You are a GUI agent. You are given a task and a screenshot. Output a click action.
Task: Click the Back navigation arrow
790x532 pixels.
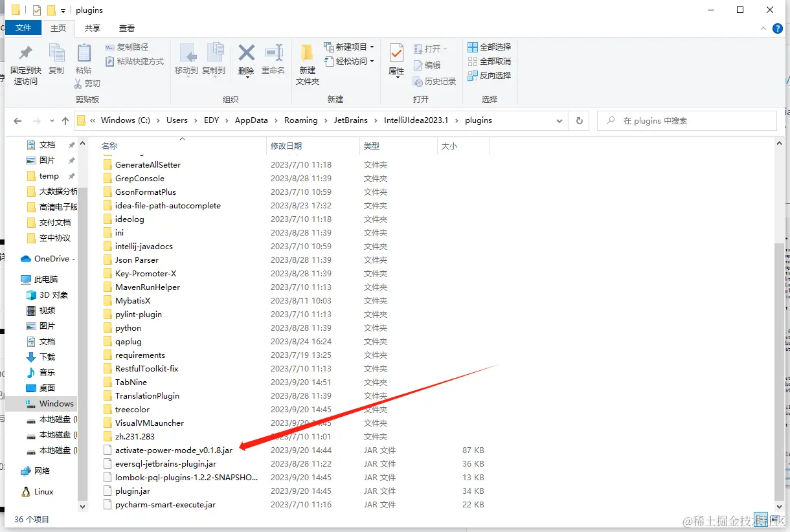17,121
